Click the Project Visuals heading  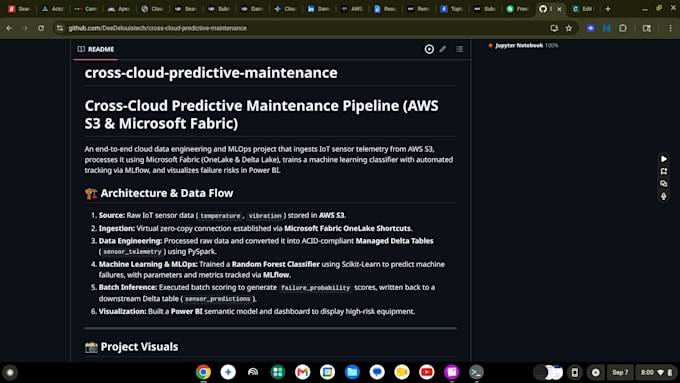click(139, 347)
